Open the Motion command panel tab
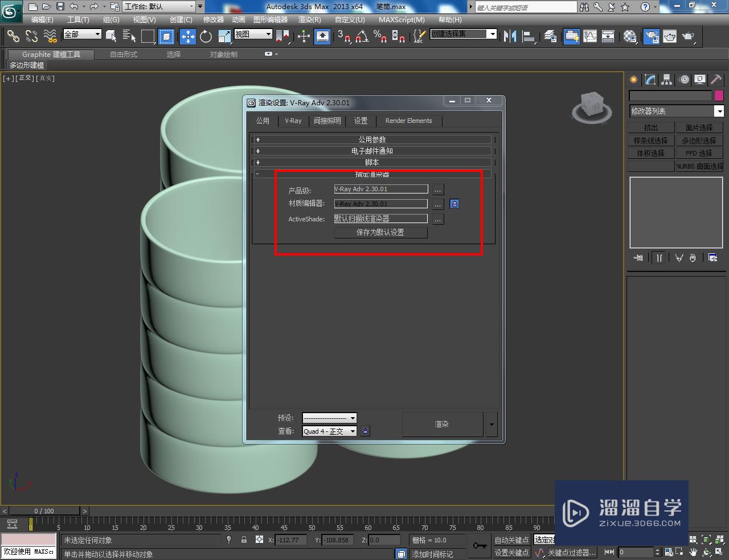 (683, 80)
